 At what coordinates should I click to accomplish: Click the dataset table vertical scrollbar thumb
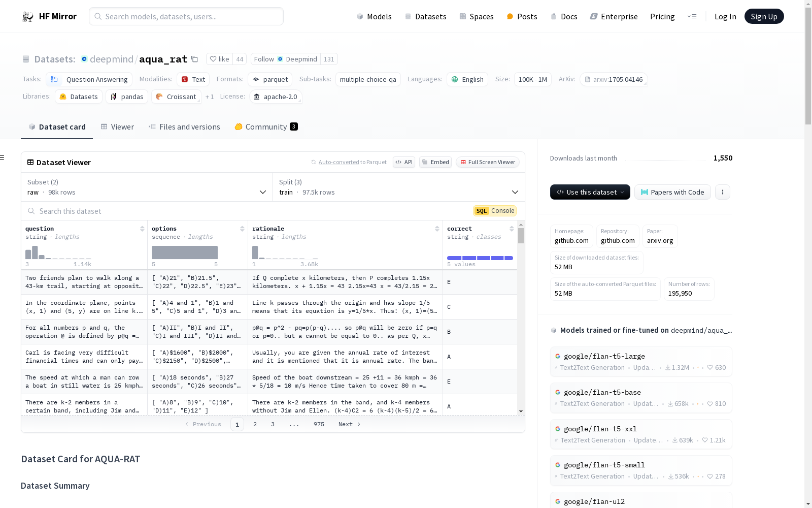[x=521, y=236]
